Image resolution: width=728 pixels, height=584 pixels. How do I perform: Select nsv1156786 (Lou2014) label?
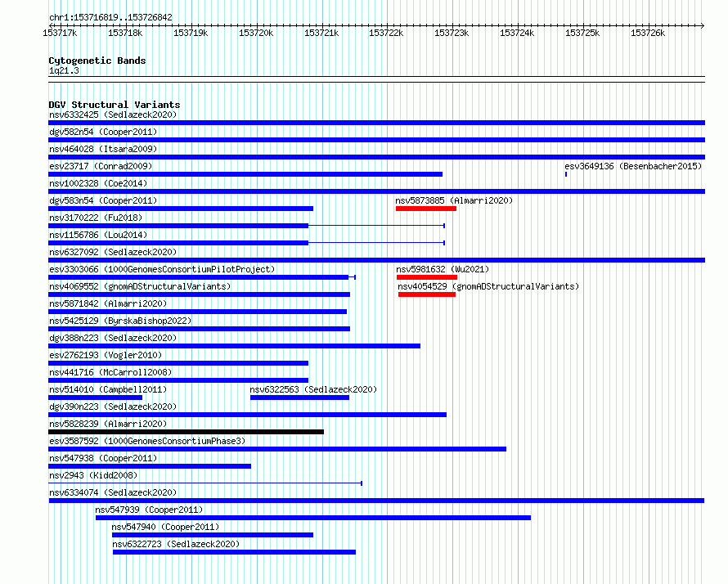98,235
